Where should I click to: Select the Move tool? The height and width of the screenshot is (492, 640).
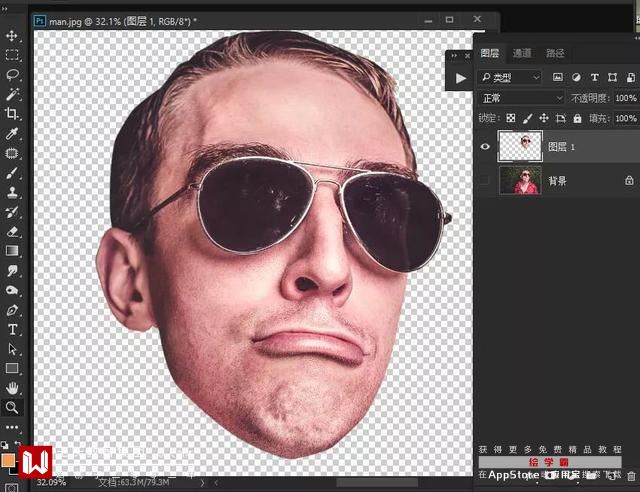(x=11, y=36)
